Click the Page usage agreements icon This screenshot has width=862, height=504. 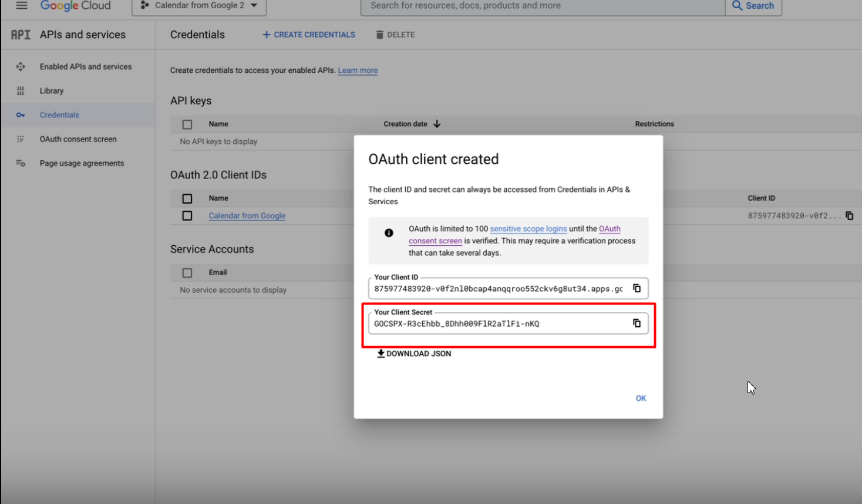[x=21, y=163]
